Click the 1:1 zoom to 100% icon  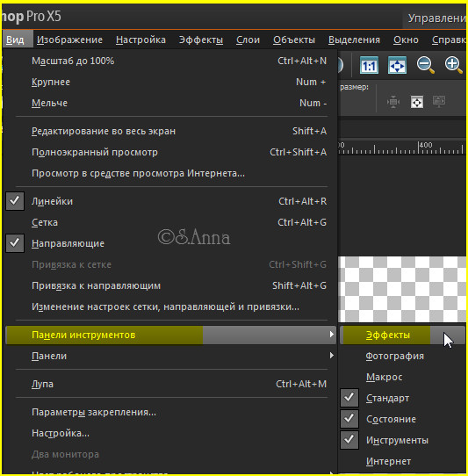(x=369, y=65)
